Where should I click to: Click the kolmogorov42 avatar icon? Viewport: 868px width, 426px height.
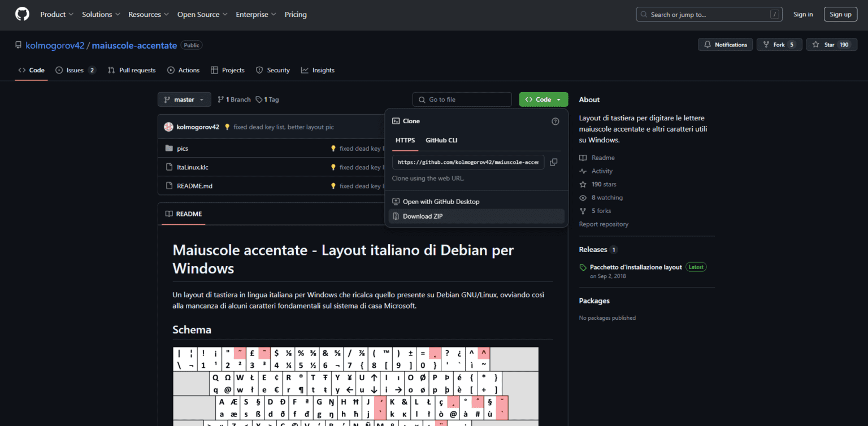point(168,127)
